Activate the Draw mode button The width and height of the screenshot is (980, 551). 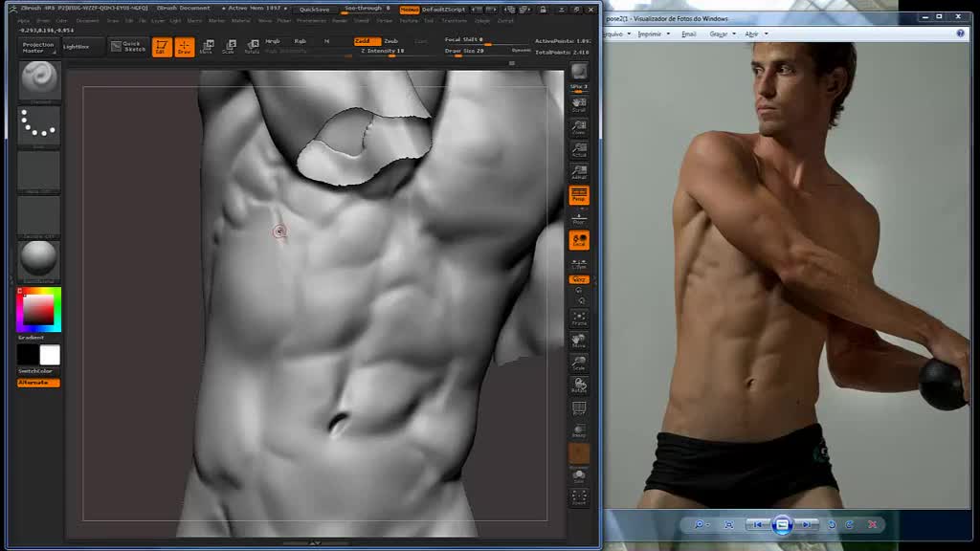coord(184,47)
